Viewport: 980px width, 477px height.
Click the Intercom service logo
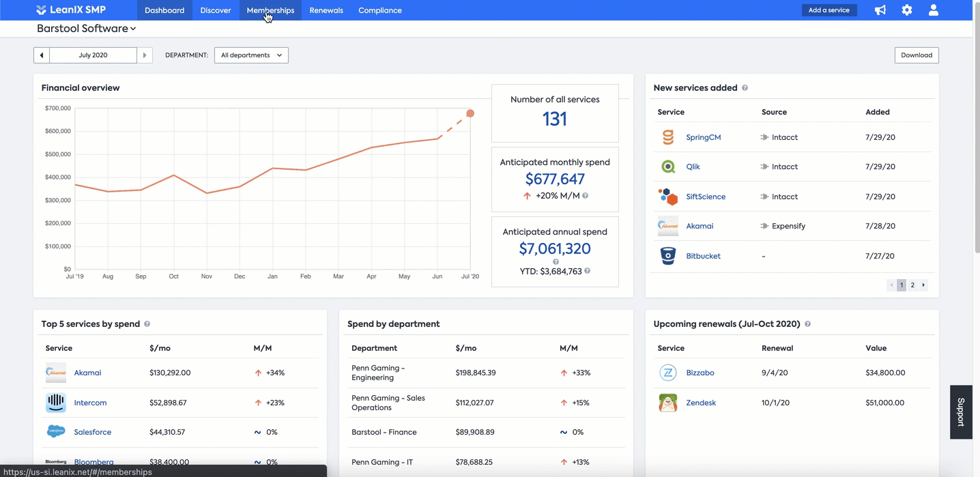(56, 403)
